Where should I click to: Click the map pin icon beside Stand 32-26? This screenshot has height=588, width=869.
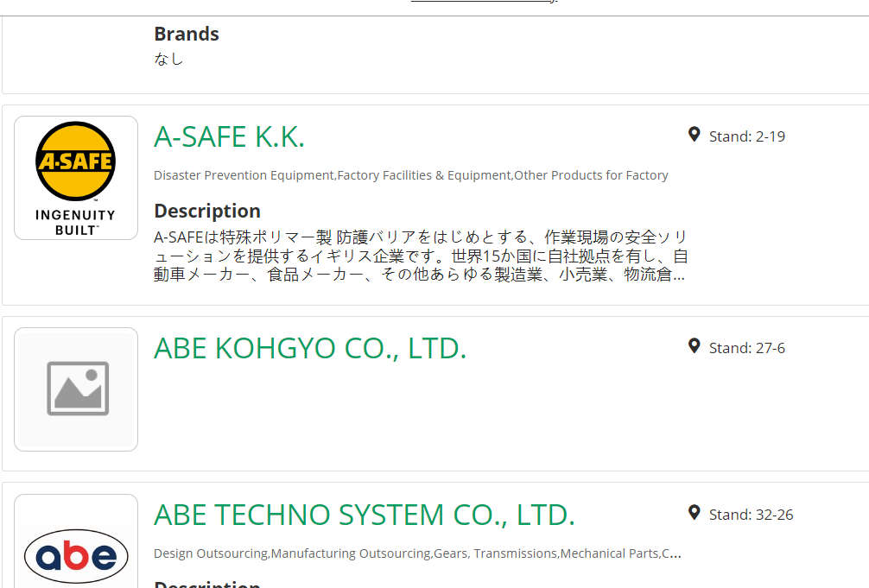[694, 513]
